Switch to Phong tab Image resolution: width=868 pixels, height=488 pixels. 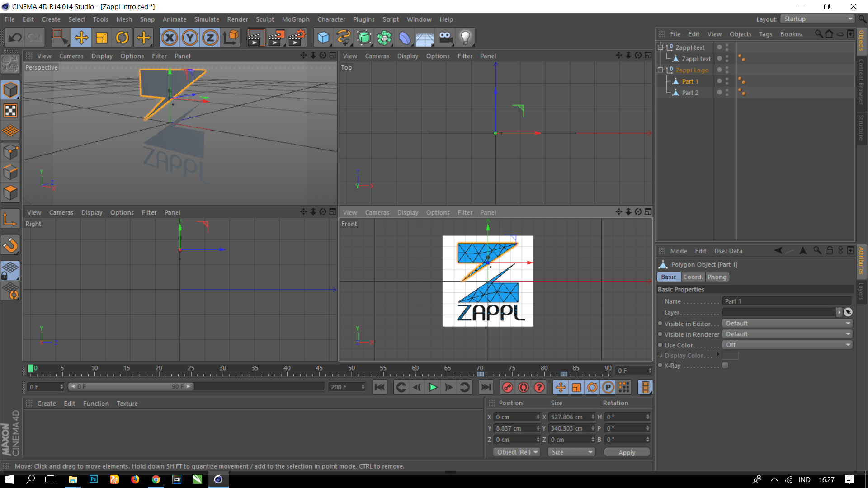pyautogui.click(x=717, y=277)
